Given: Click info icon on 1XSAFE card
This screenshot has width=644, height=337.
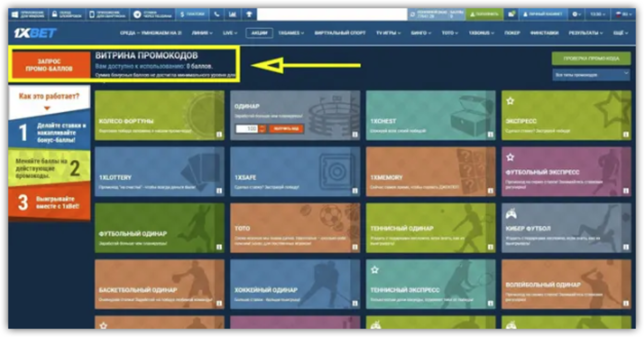Looking at the screenshot, I should (355, 191).
